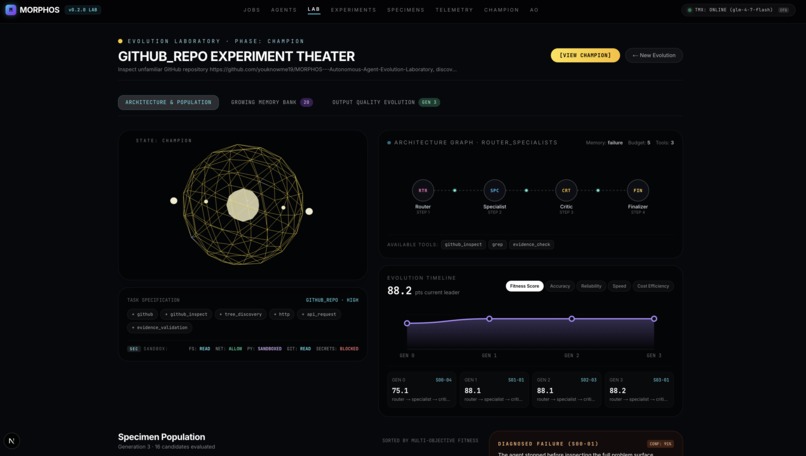Open the LAB nav item

[x=314, y=9]
